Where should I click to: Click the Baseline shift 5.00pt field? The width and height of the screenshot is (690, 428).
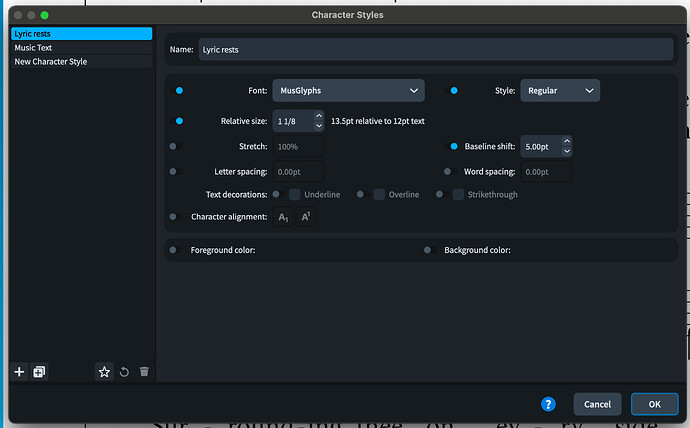click(541, 146)
